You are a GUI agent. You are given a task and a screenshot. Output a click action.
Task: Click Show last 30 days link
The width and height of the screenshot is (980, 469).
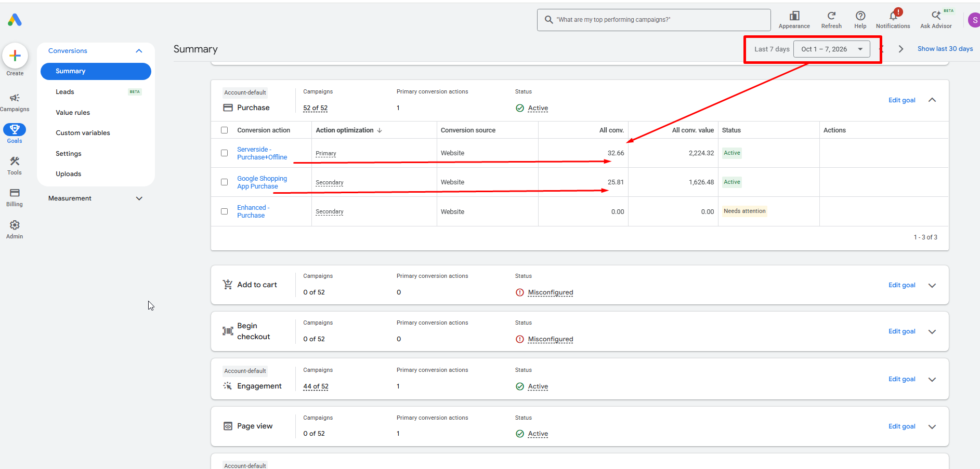pyautogui.click(x=945, y=49)
